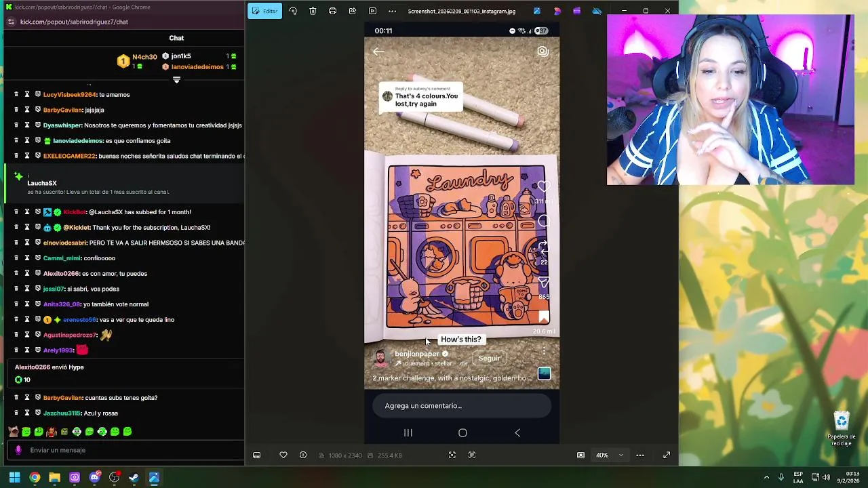The image size is (868, 488).
Task: Open Photos app from the taskbar
Action: 154,478
